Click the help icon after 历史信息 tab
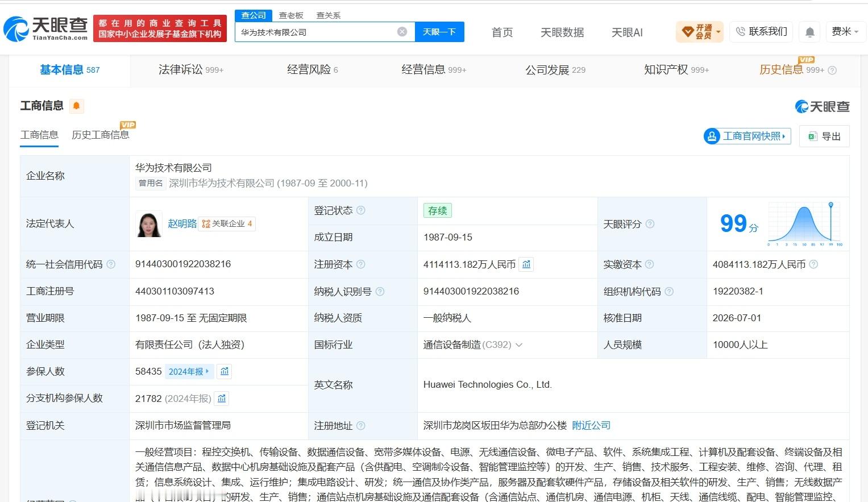Image resolution: width=868 pixels, height=502 pixels. [x=832, y=70]
